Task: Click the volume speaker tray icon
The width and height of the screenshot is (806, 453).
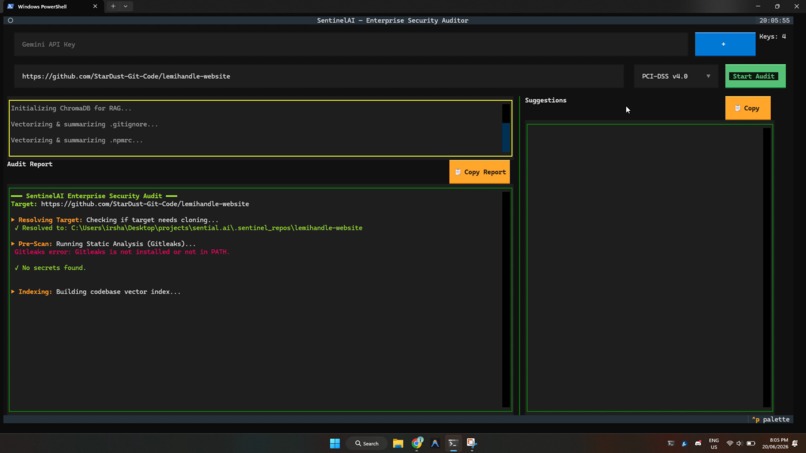Action: (739, 443)
